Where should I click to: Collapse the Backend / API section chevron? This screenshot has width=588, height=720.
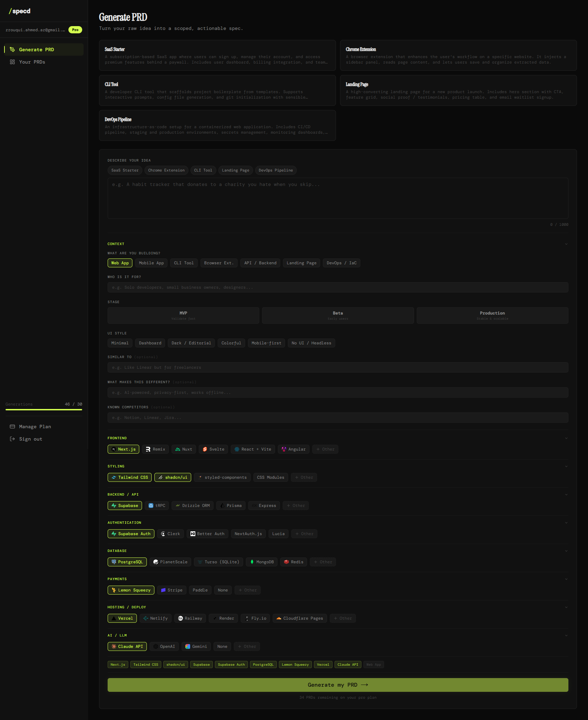[566, 495]
